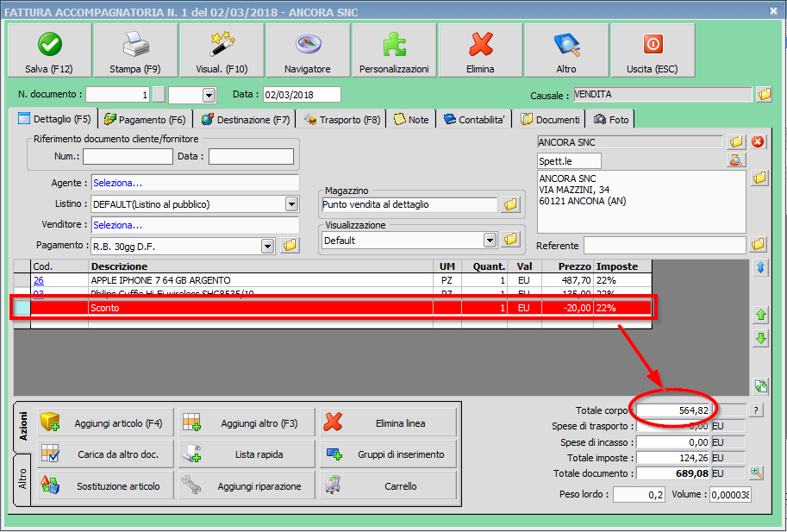Viewport: 787px width, 532px height.
Task: Select APPLE IPHONE 7 64 GB ARGENTO cell
Action: (x=261, y=280)
